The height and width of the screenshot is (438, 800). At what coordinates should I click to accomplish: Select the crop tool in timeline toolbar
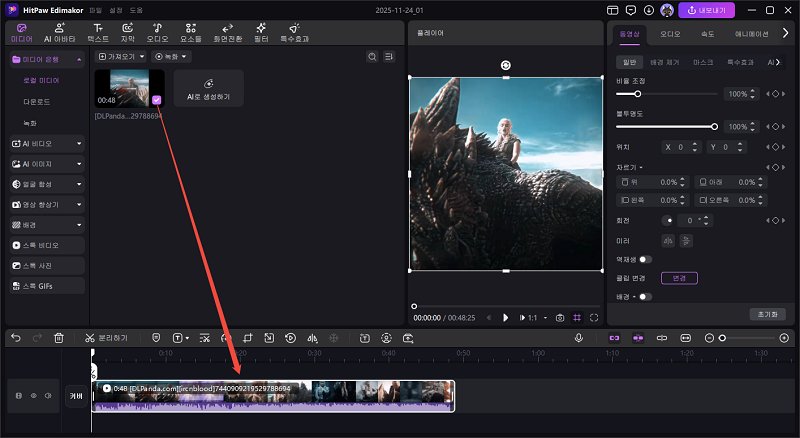pyautogui.click(x=247, y=339)
